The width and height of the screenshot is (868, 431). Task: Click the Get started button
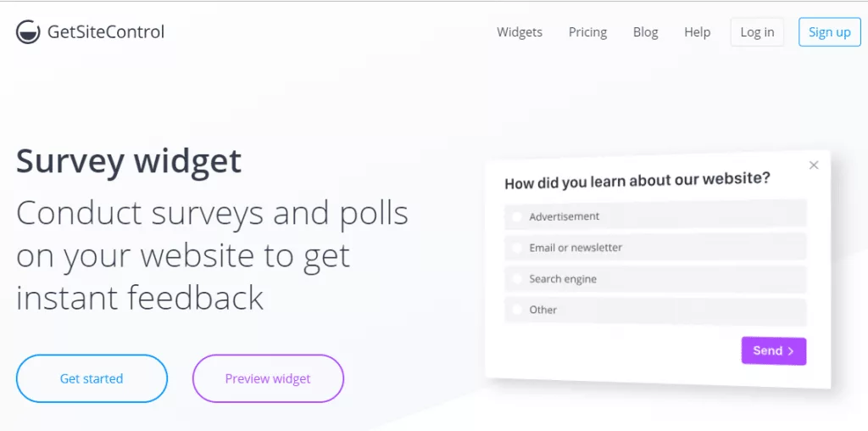[92, 378]
